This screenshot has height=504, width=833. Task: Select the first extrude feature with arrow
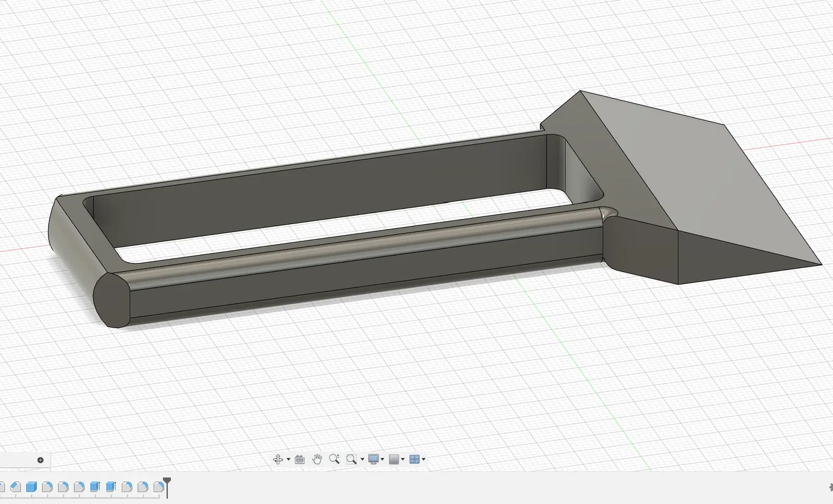(95, 487)
